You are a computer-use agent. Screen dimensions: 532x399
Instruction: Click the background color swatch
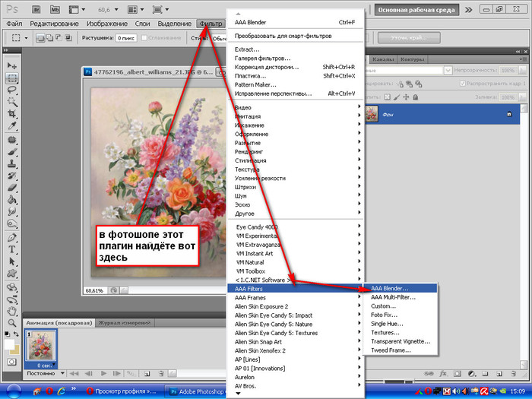click(16, 350)
